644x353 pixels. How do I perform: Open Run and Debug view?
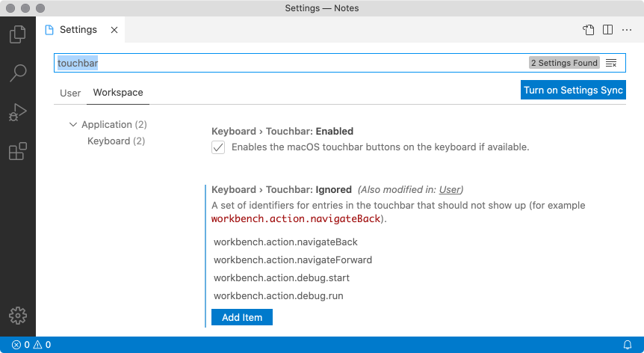tap(17, 112)
